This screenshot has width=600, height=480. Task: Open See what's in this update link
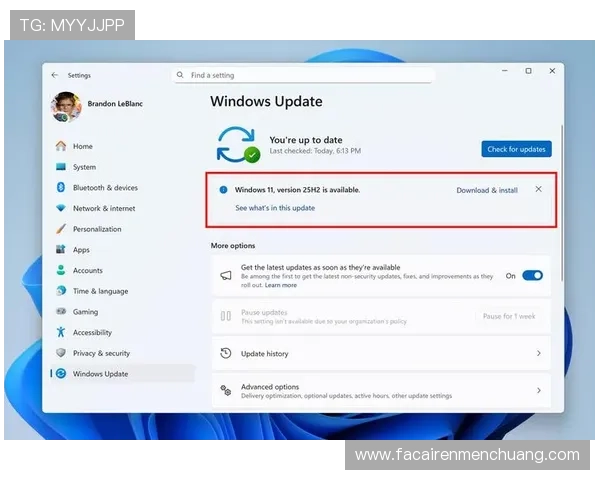tap(275, 208)
